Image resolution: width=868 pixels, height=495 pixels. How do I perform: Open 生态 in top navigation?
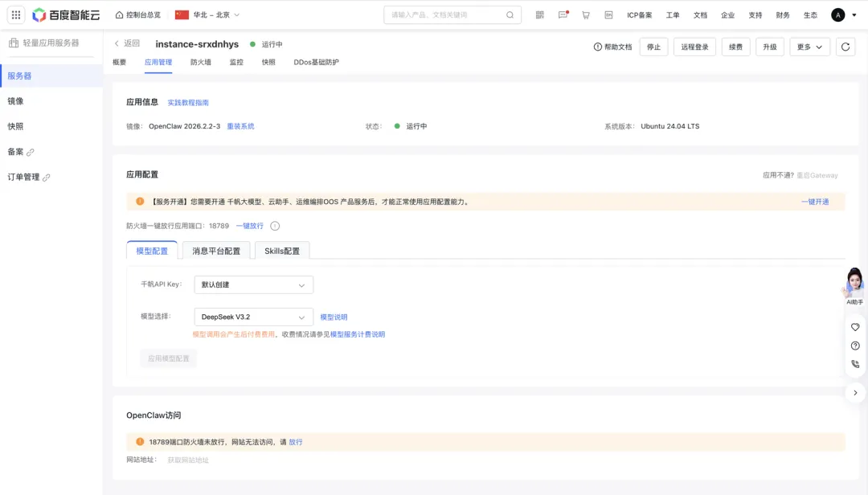(810, 15)
